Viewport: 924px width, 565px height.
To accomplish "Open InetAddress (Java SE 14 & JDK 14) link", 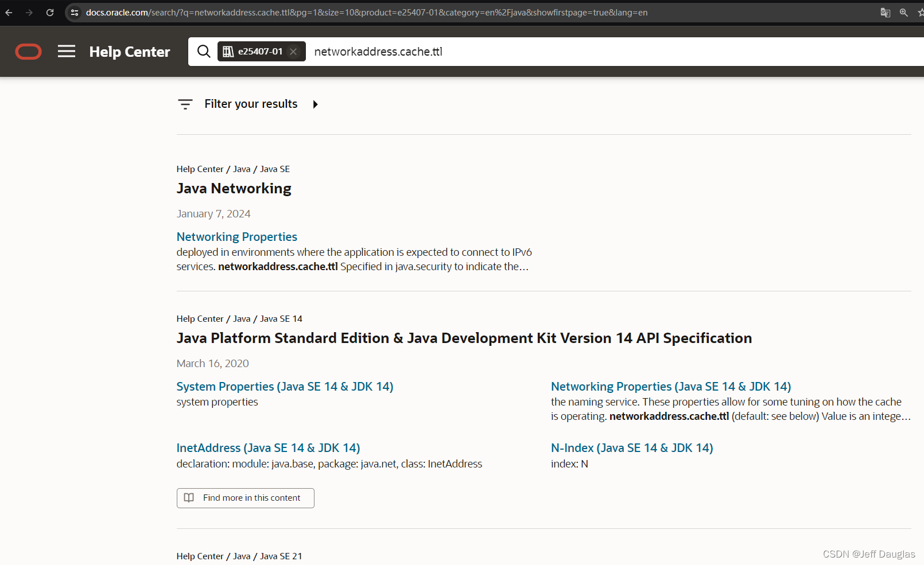I will 268,448.
